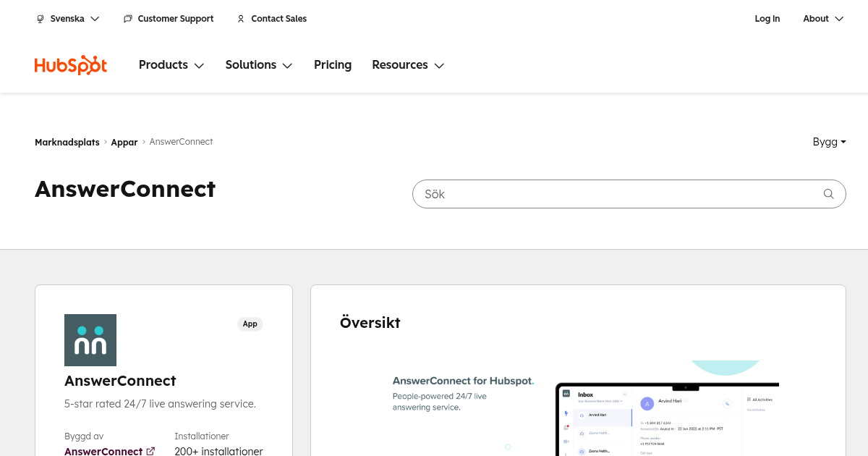Go to Marknadsplats breadcrumb
Image resolution: width=868 pixels, height=456 pixels.
(67, 142)
